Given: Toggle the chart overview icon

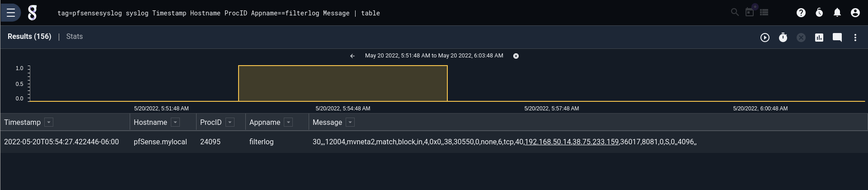Looking at the screenshot, I should (x=819, y=38).
